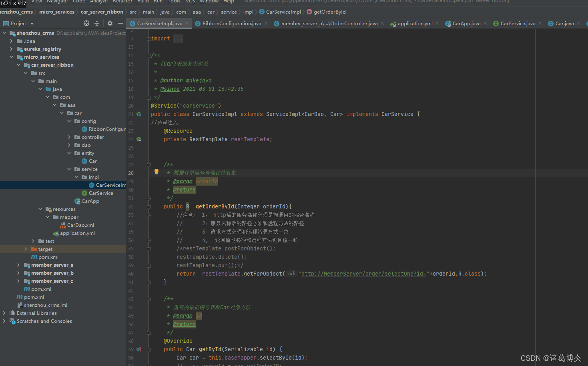Open the Project view dropdown
The image size is (588, 366).
32,24
